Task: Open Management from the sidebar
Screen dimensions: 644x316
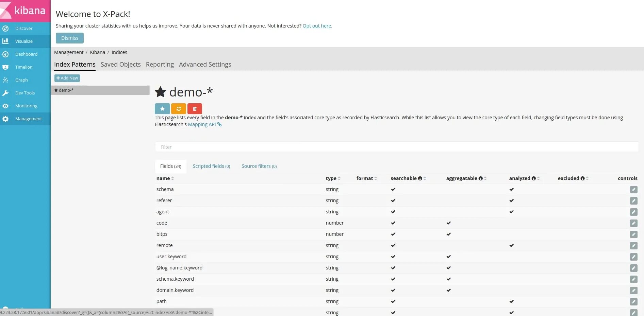Action: pyautogui.click(x=25, y=119)
